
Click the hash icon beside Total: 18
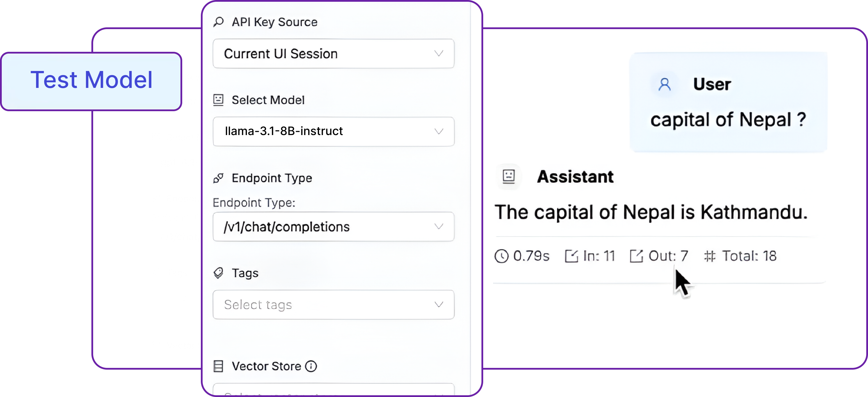click(710, 256)
